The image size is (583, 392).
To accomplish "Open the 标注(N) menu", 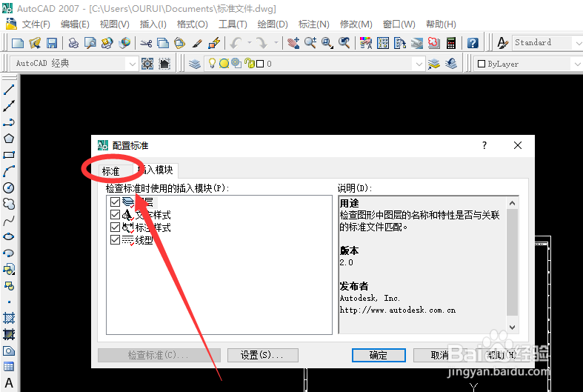I will point(314,24).
